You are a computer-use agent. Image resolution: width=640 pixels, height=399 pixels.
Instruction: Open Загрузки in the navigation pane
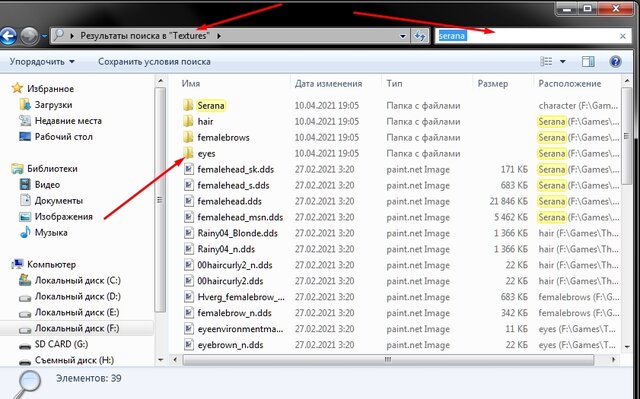click(x=53, y=105)
